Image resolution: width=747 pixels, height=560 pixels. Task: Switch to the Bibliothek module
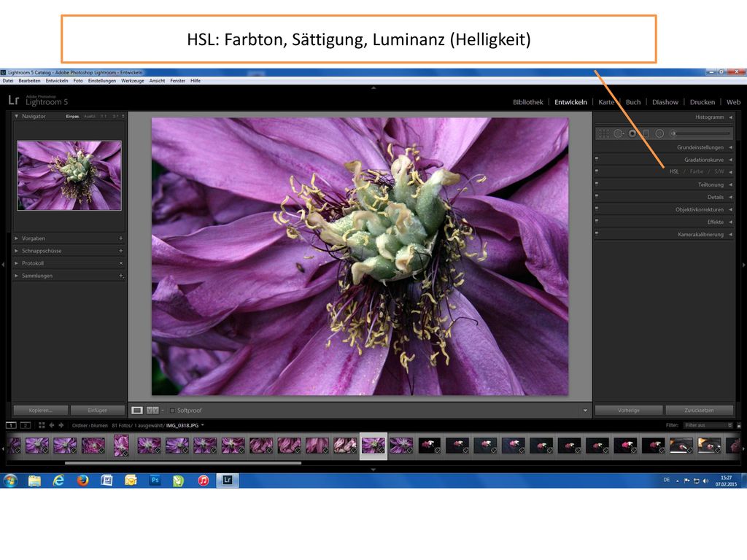(x=528, y=102)
